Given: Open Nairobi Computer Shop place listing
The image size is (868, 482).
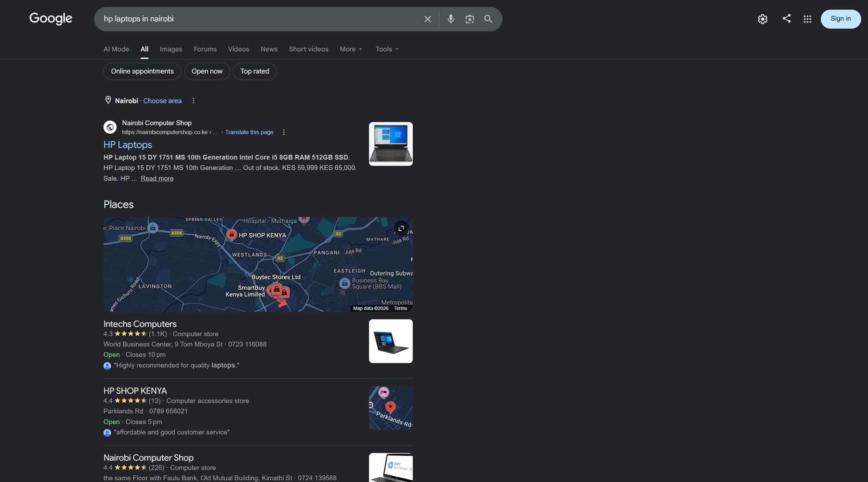Looking at the screenshot, I should click(148, 457).
